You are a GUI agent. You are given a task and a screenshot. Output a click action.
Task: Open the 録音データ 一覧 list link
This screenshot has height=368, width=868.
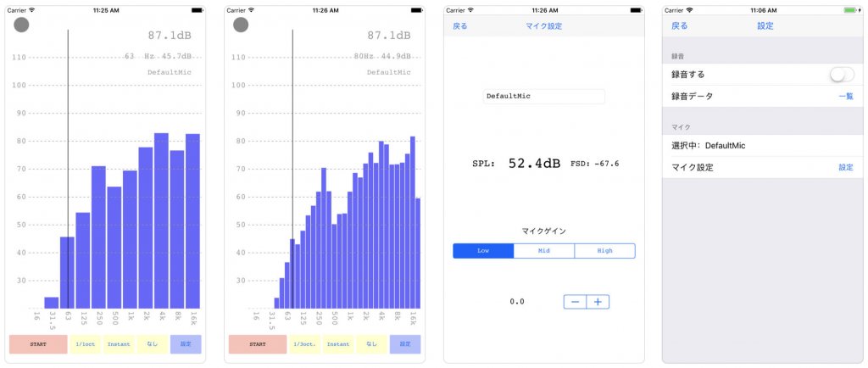pyautogui.click(x=845, y=97)
